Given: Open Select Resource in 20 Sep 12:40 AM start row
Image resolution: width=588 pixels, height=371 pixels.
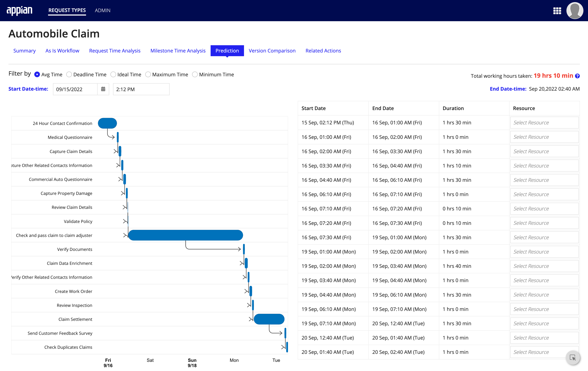Looking at the screenshot, I should (544, 338).
